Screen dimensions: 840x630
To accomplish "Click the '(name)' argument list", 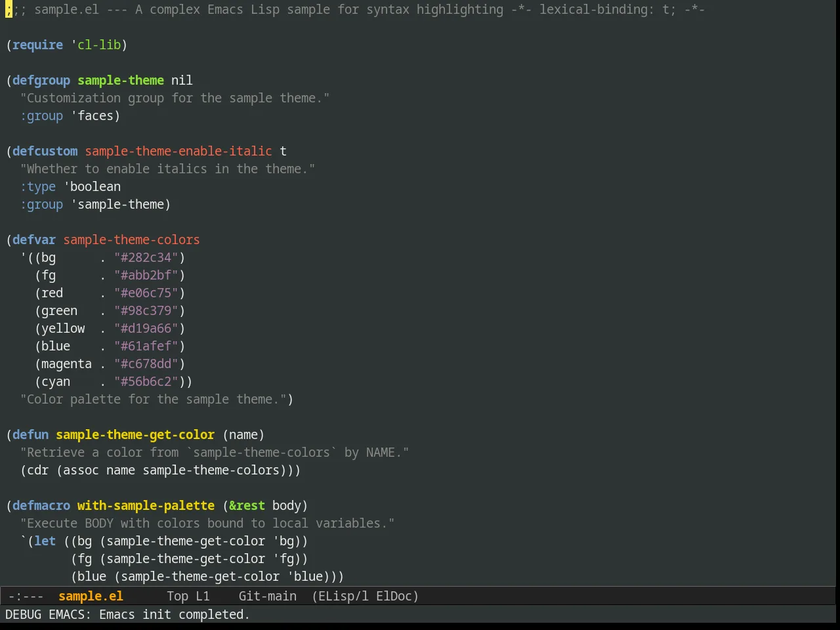I will coord(243,434).
